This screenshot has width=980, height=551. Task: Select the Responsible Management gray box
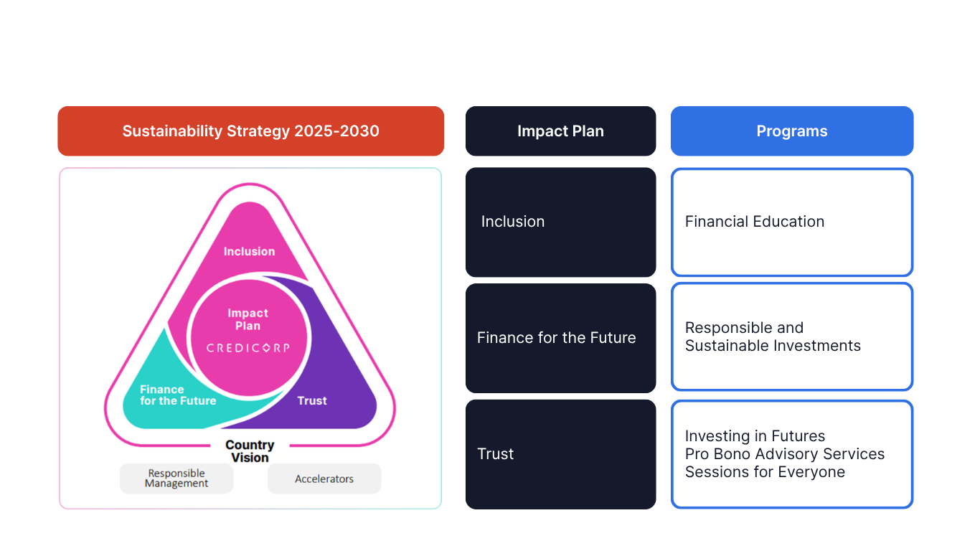point(176,479)
